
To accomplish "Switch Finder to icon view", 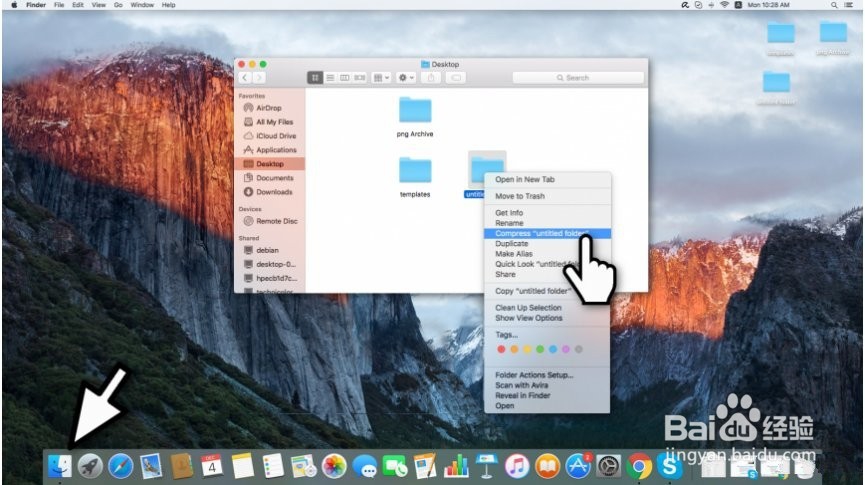I will [x=315, y=78].
